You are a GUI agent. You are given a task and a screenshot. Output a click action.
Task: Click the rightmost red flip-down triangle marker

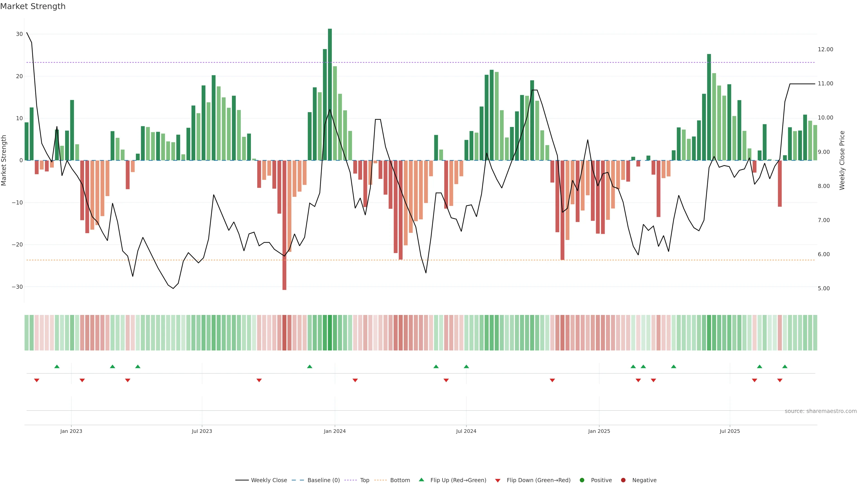(x=780, y=380)
